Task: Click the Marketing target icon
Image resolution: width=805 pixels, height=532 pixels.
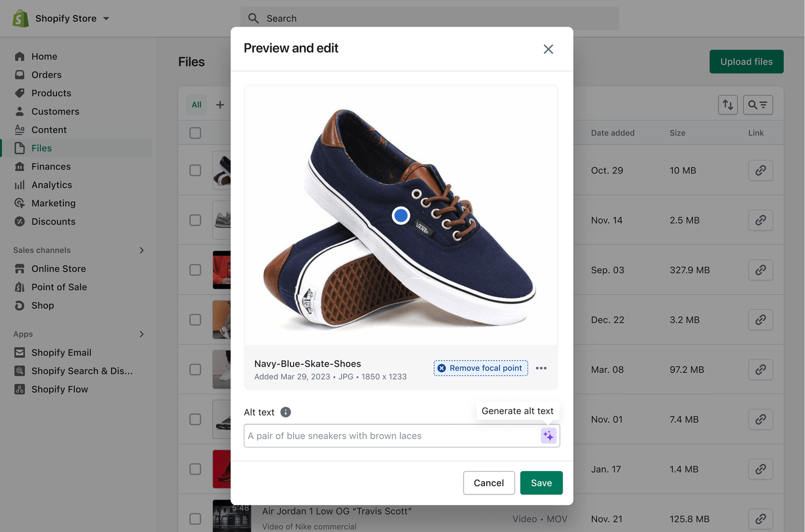Action: click(20, 203)
